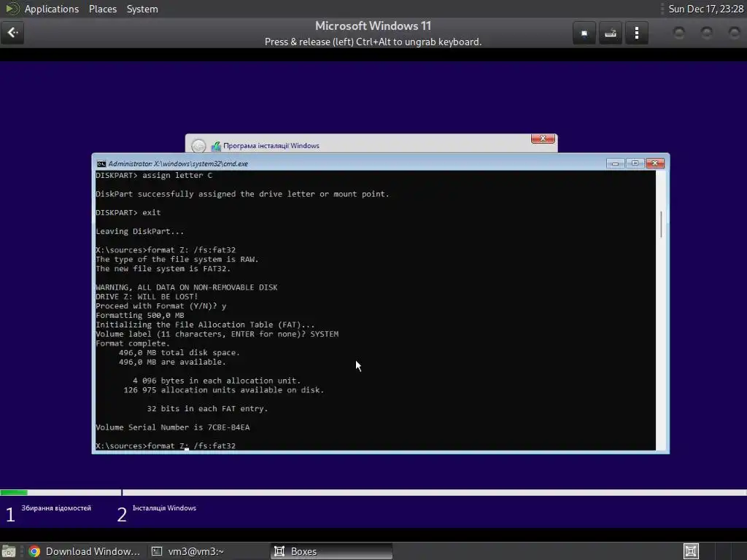This screenshot has height=560, width=747.
Task: Maximize the cmd.exe window
Action: [635, 163]
